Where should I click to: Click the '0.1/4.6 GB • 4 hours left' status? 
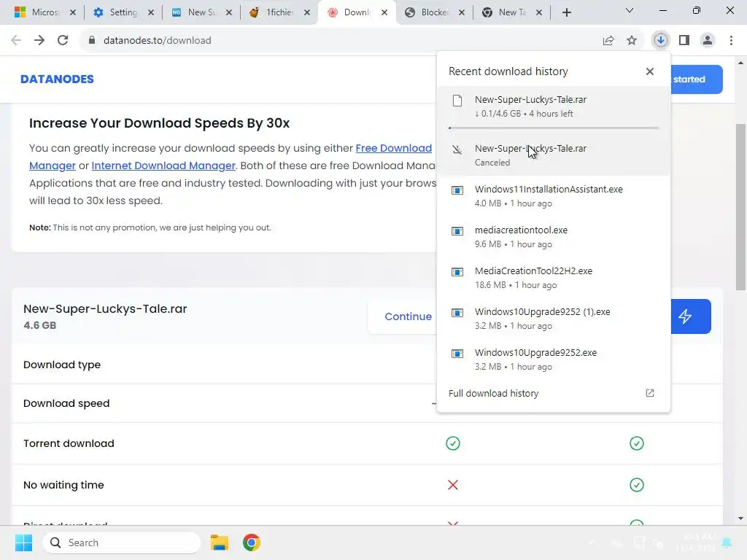[524, 114]
